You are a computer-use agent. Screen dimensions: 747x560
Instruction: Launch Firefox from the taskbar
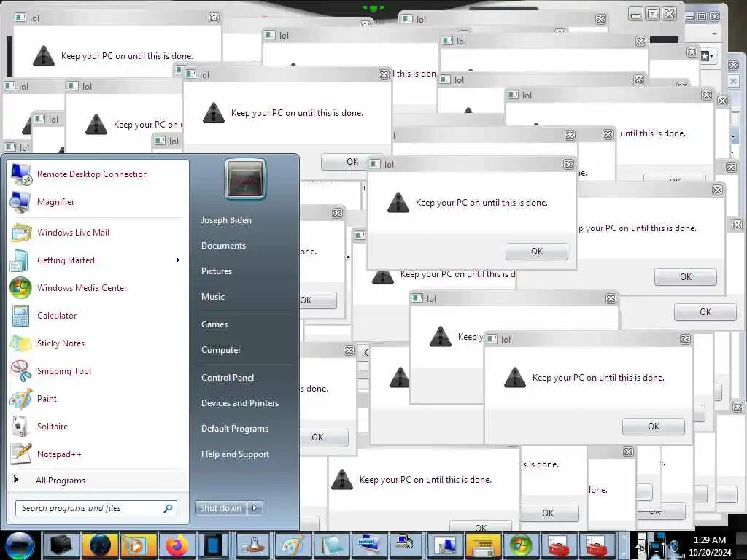coord(177,545)
